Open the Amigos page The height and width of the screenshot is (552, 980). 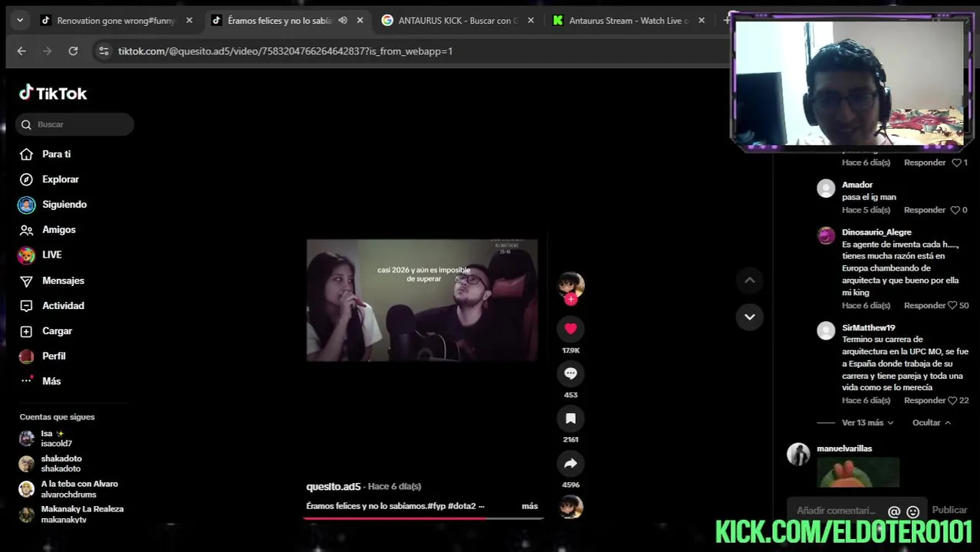coord(58,230)
